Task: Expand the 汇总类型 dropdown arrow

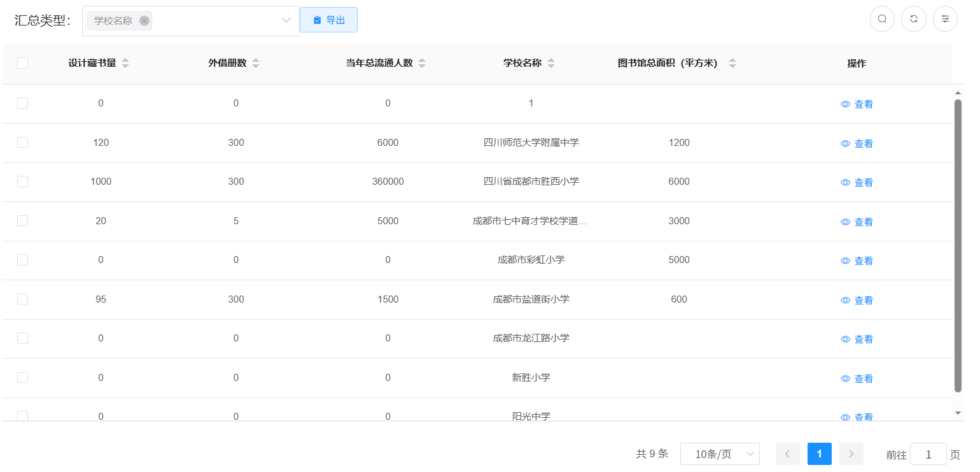Action: (x=286, y=21)
